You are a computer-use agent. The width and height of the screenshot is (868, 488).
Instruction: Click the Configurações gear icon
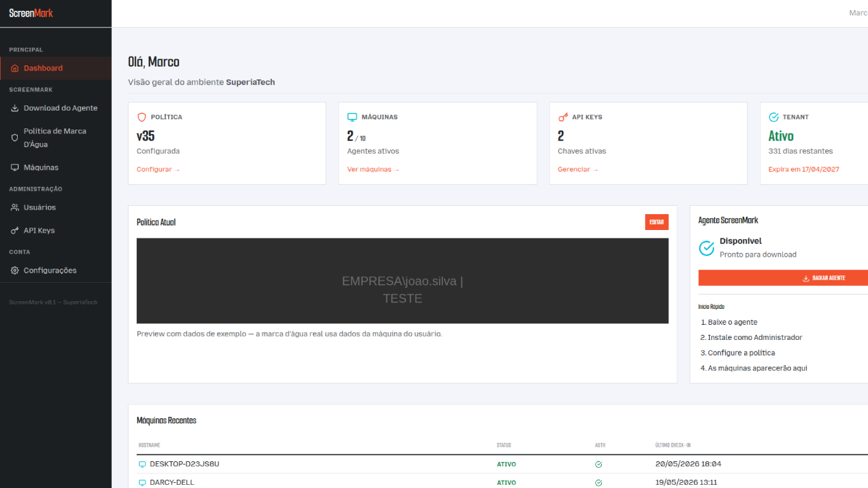coord(15,271)
